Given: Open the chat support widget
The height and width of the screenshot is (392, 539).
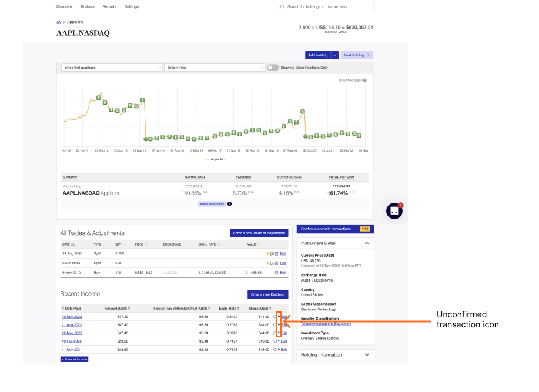Looking at the screenshot, I should pyautogui.click(x=394, y=210).
